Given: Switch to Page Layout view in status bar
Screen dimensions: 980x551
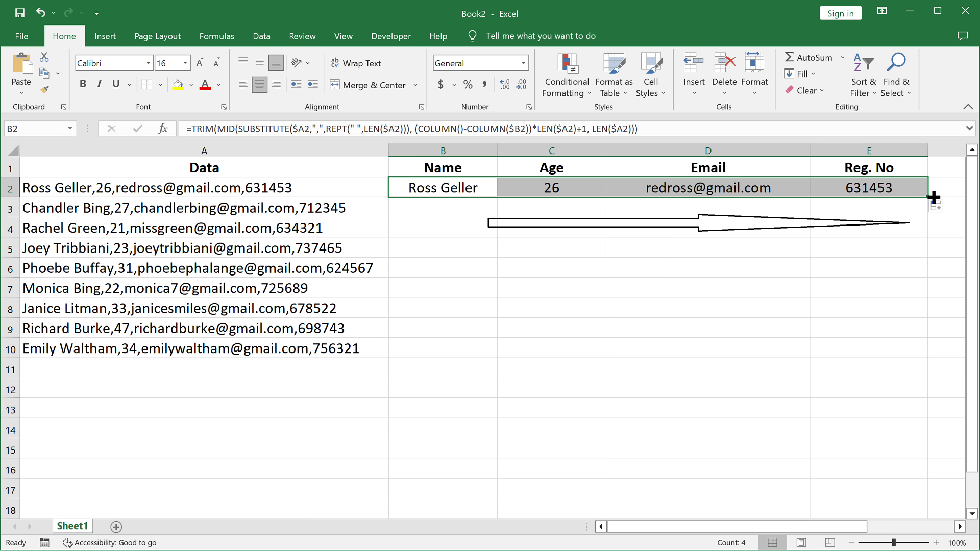Looking at the screenshot, I should click(801, 543).
